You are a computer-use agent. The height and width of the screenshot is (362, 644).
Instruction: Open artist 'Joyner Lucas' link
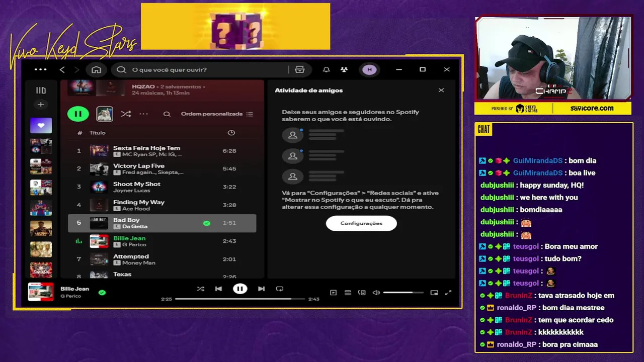[132, 191]
